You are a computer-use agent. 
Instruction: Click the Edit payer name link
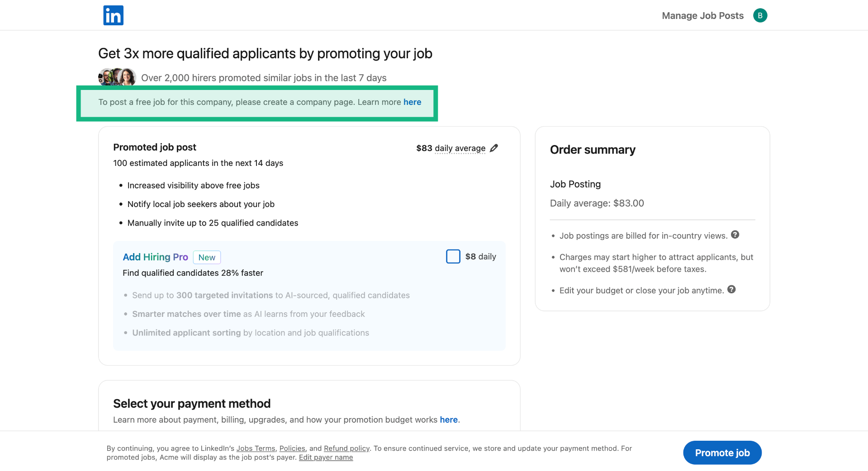coord(326,457)
